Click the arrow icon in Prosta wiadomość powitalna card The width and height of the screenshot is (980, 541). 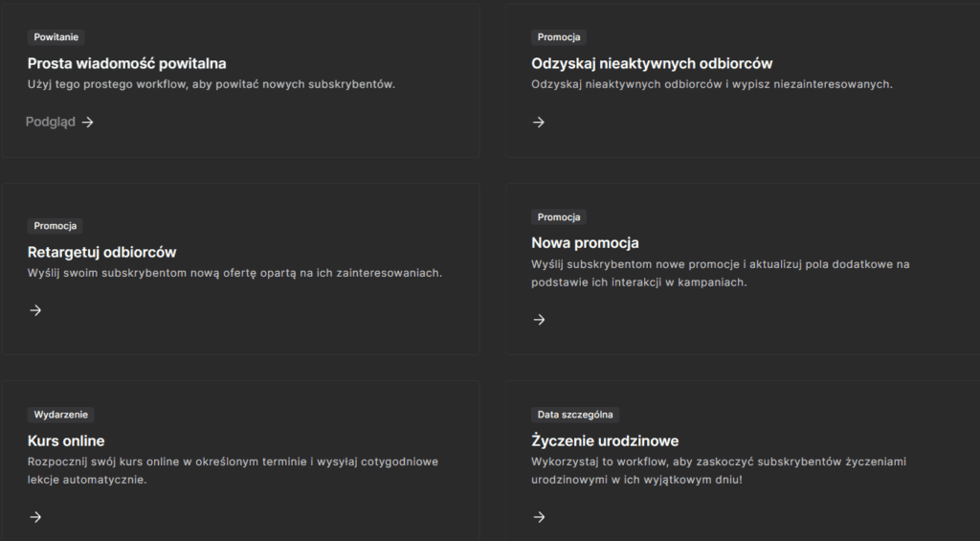coord(88,123)
